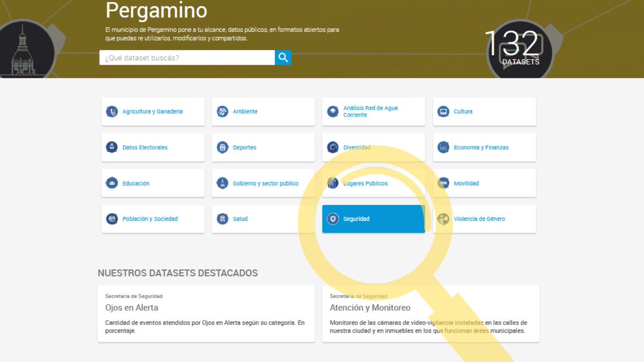Open the Análisis Red de Agua Corriente icon

tap(333, 111)
